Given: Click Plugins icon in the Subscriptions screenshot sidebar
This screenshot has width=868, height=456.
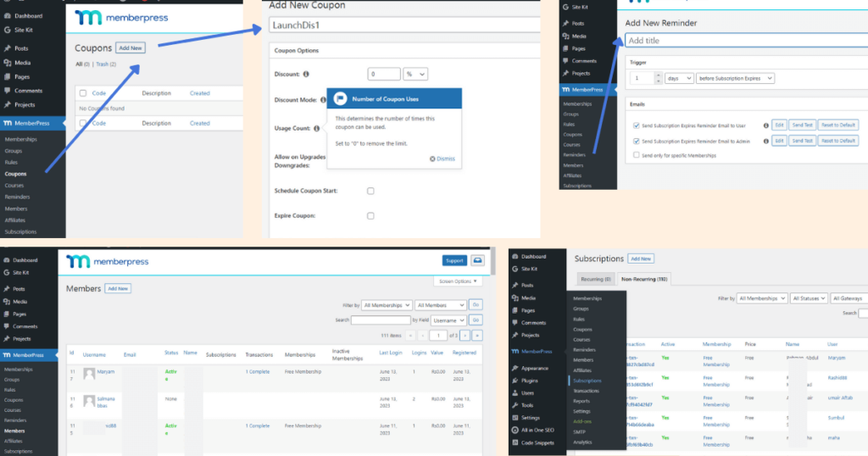Looking at the screenshot, I should 515,381.
